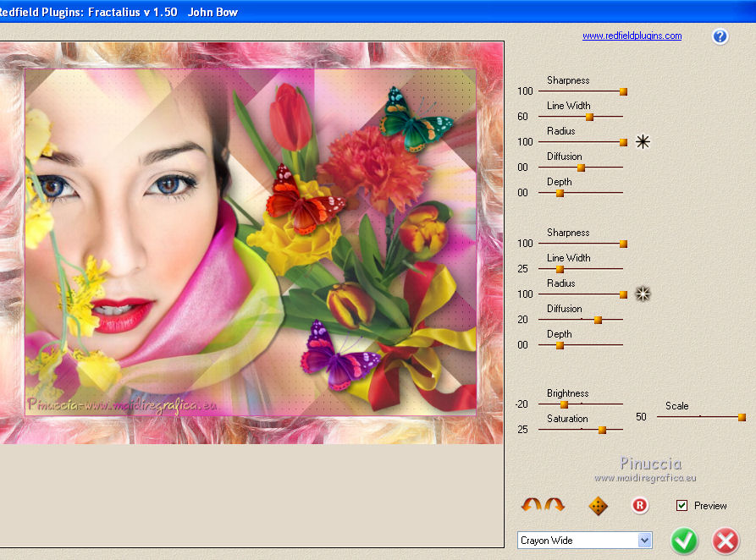
Task: Toggle the Preview checkbox
Action: [682, 506]
